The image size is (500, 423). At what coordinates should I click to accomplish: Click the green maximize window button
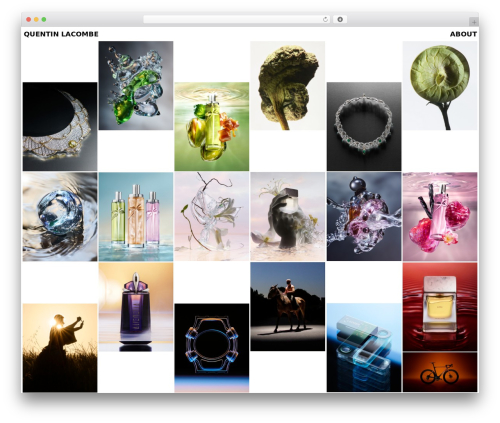click(x=44, y=19)
